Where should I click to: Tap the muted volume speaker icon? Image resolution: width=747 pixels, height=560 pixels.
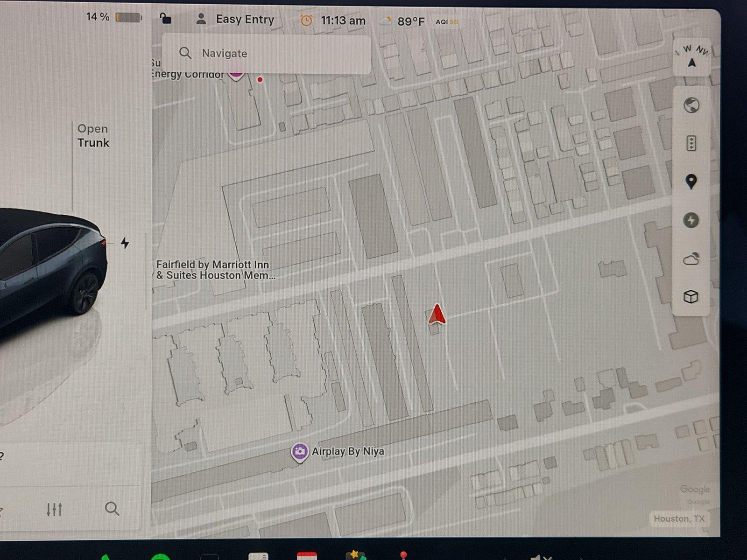[x=541, y=557]
